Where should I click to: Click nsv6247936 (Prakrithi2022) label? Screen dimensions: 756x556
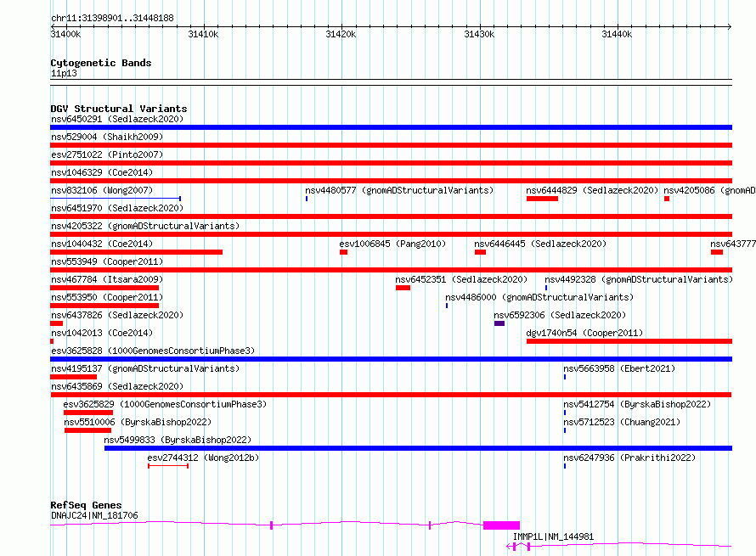[x=629, y=458]
